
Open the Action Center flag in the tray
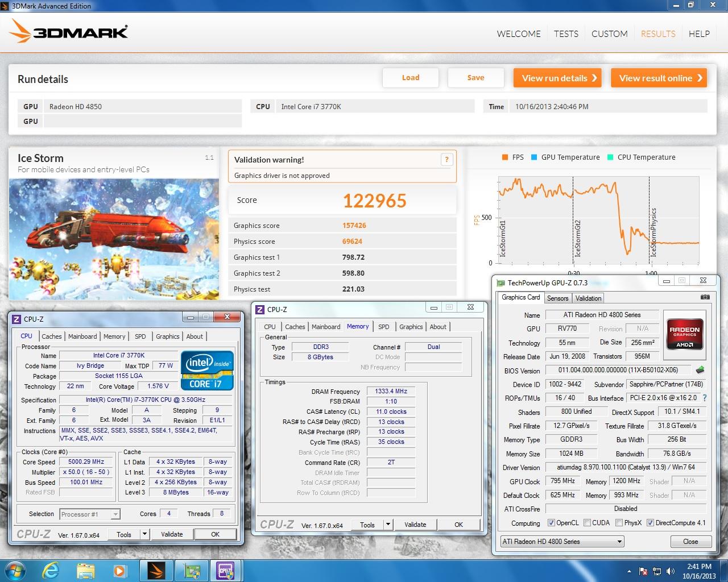click(644, 571)
